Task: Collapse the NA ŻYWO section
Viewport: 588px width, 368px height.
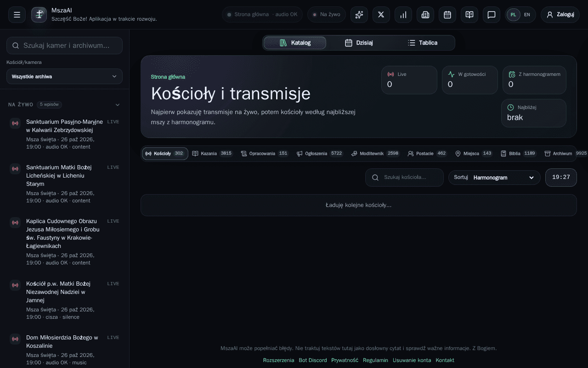Action: pyautogui.click(x=117, y=105)
